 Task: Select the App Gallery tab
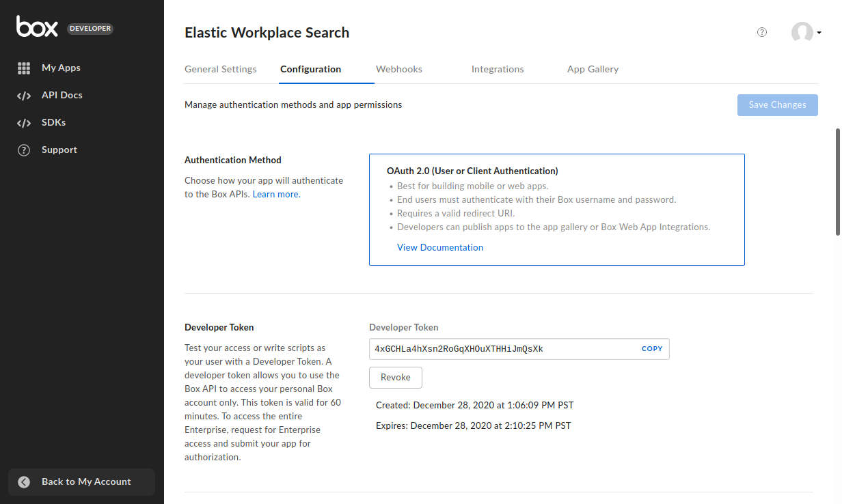click(593, 69)
